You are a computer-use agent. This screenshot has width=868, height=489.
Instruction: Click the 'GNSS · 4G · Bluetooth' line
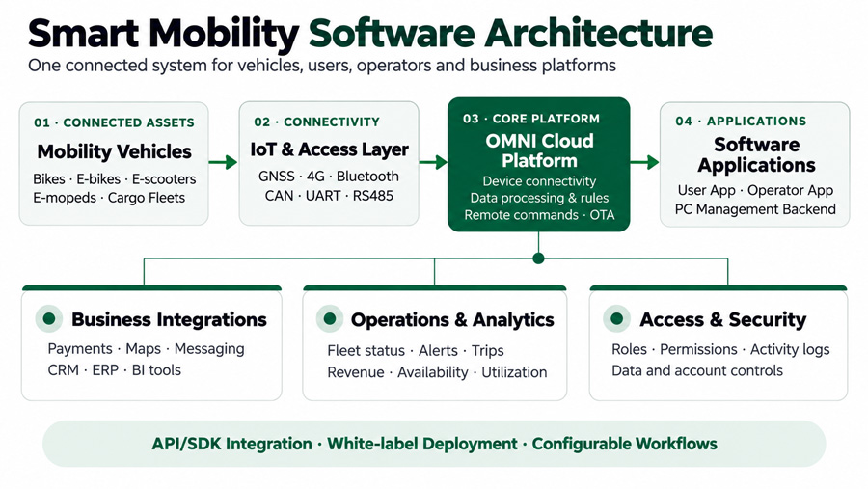click(329, 177)
